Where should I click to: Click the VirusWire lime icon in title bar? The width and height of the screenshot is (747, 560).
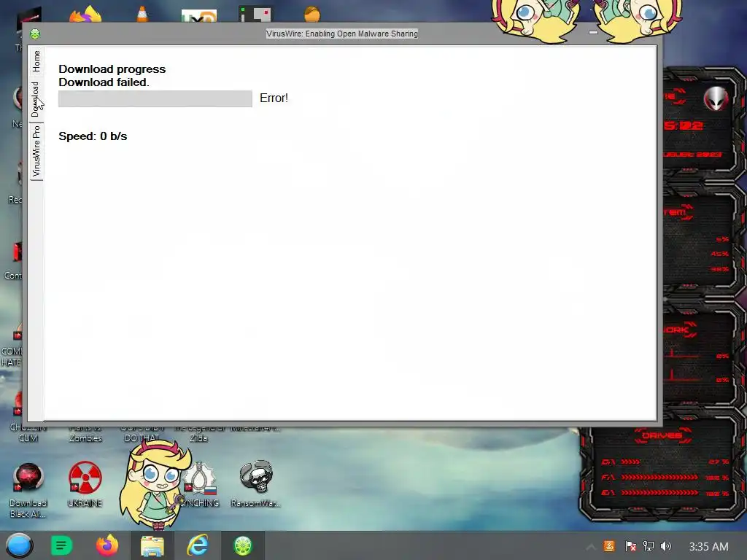point(35,34)
